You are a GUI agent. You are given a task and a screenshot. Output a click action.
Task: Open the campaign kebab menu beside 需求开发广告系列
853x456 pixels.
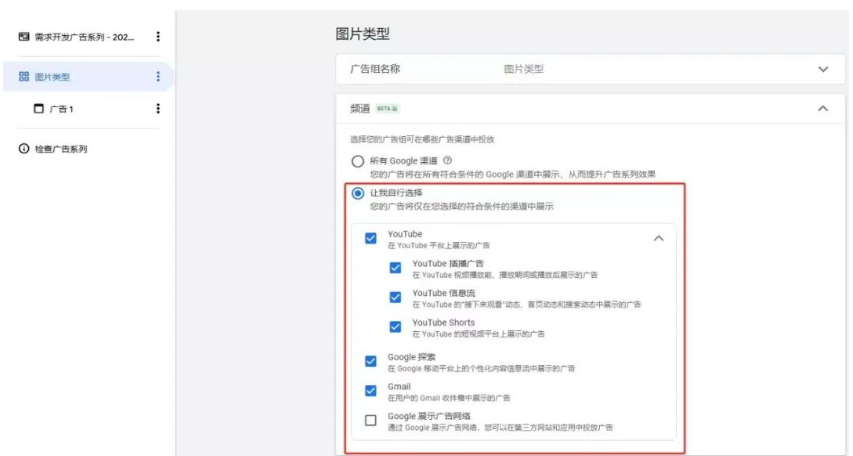pyautogui.click(x=158, y=36)
